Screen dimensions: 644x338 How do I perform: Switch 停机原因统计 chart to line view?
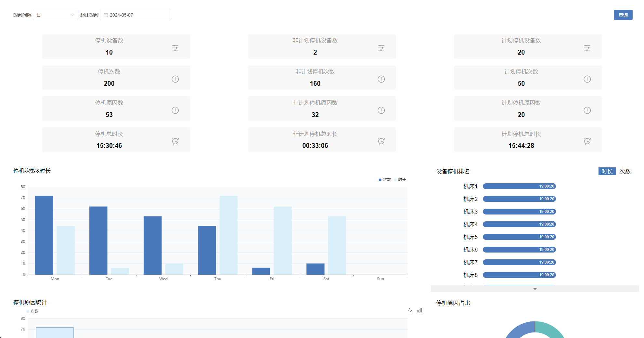pos(411,311)
